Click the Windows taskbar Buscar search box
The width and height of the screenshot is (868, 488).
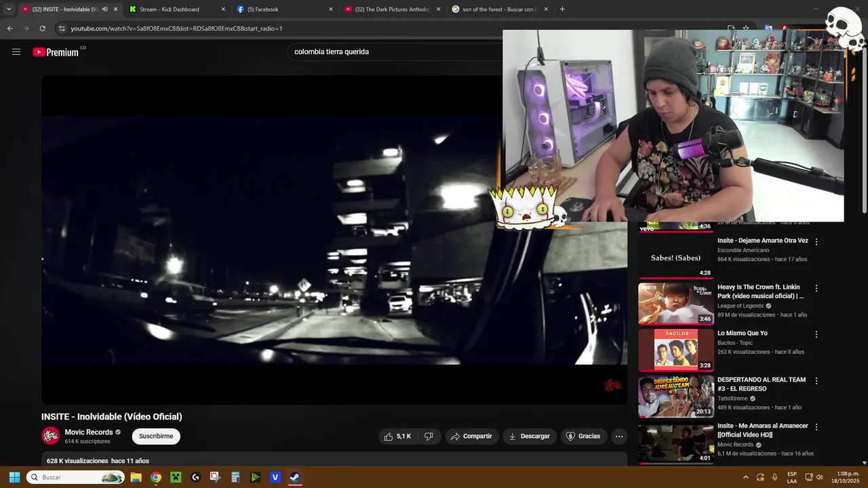(75, 477)
